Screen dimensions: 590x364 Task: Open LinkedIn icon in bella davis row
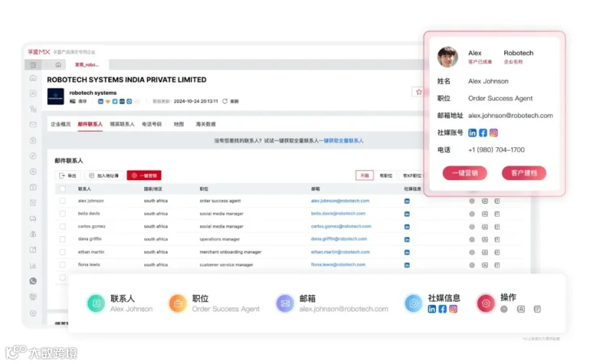(x=406, y=213)
